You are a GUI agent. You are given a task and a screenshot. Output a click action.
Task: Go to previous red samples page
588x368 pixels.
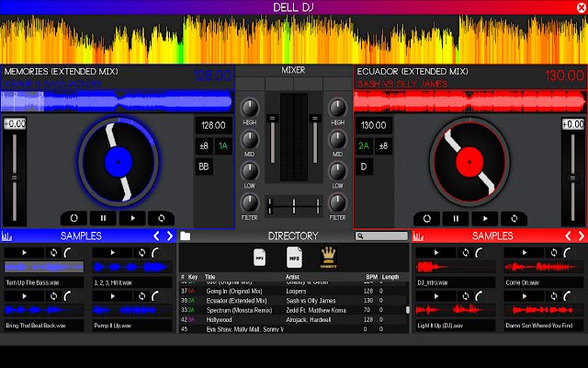pos(568,236)
